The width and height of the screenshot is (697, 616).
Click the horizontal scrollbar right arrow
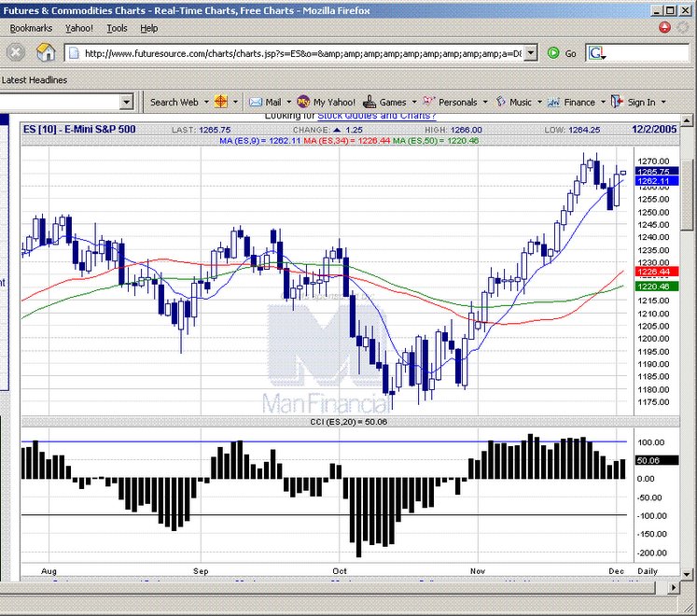pyautogui.click(x=674, y=588)
